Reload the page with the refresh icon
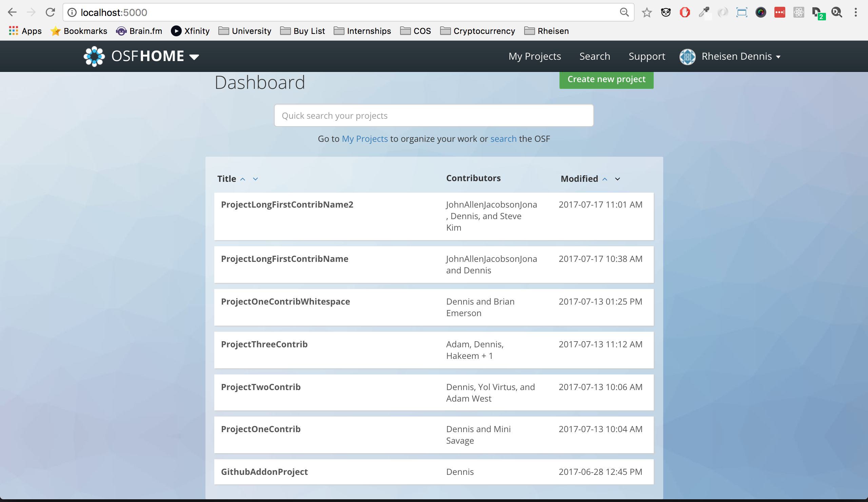Viewport: 868px width, 502px height. pyautogui.click(x=50, y=13)
